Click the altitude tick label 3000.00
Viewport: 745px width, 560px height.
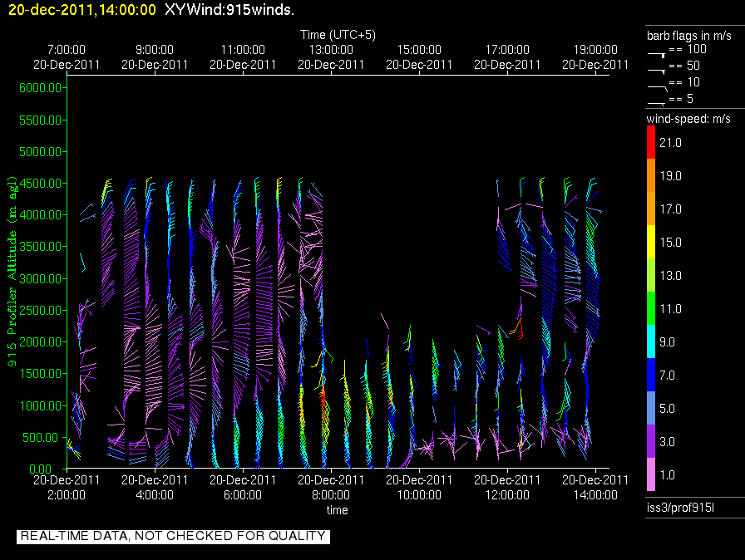point(41,278)
